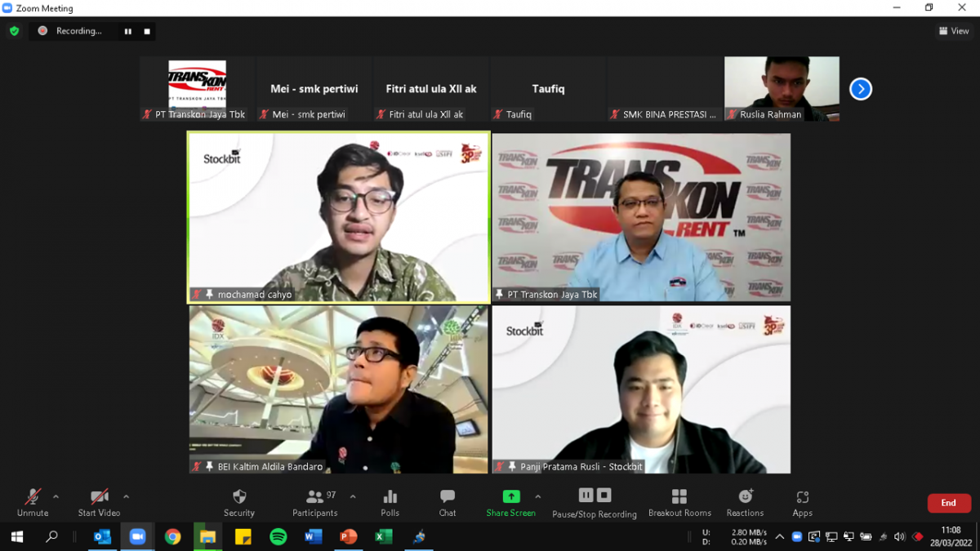Select SMK BINA PRESTASI thumbnail
980x551 pixels.
tap(665, 89)
